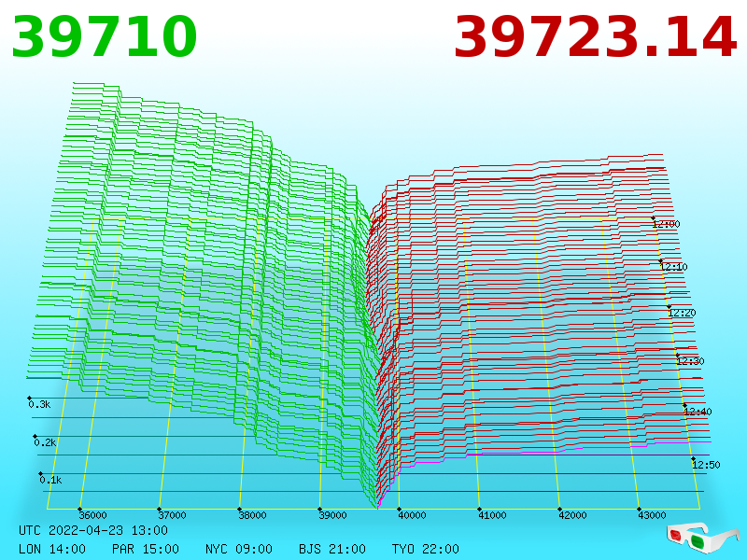Click the PAR 15:00 time
This screenshot has width=747, height=560.
146,549
